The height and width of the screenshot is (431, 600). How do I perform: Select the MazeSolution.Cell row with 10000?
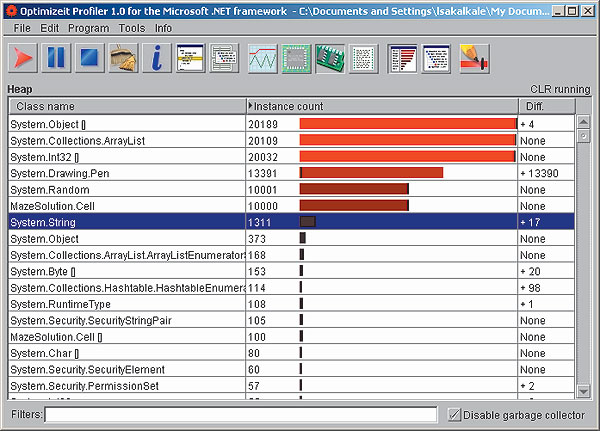pyautogui.click(x=291, y=206)
